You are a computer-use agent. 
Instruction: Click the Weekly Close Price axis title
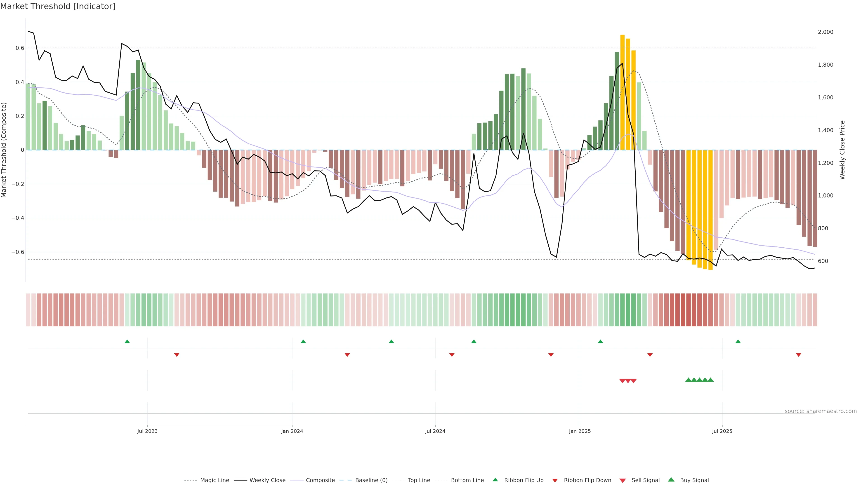[842, 150]
